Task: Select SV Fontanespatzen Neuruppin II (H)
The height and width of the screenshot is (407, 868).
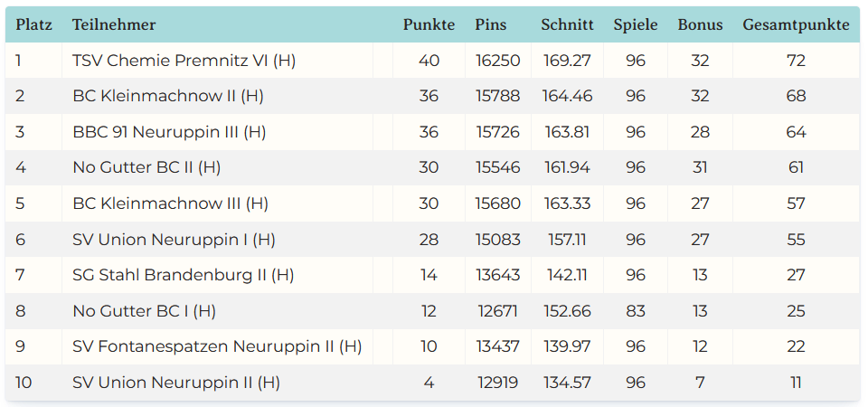Action: pyautogui.click(x=217, y=346)
